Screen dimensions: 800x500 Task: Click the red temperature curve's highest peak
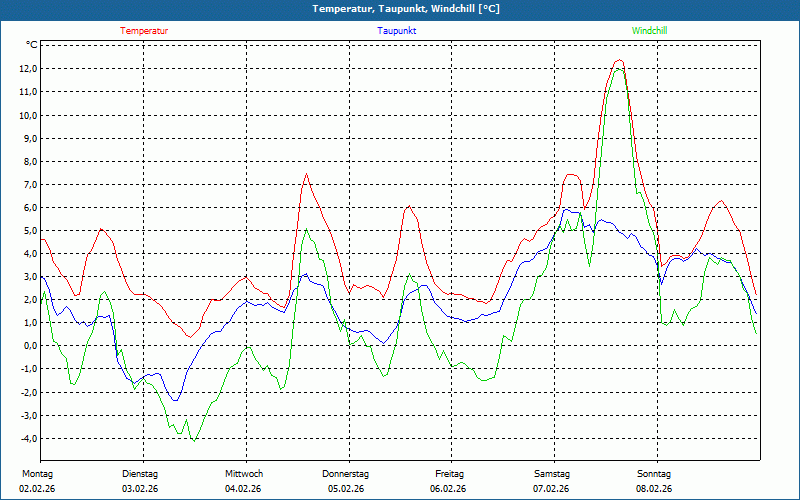click(619, 61)
